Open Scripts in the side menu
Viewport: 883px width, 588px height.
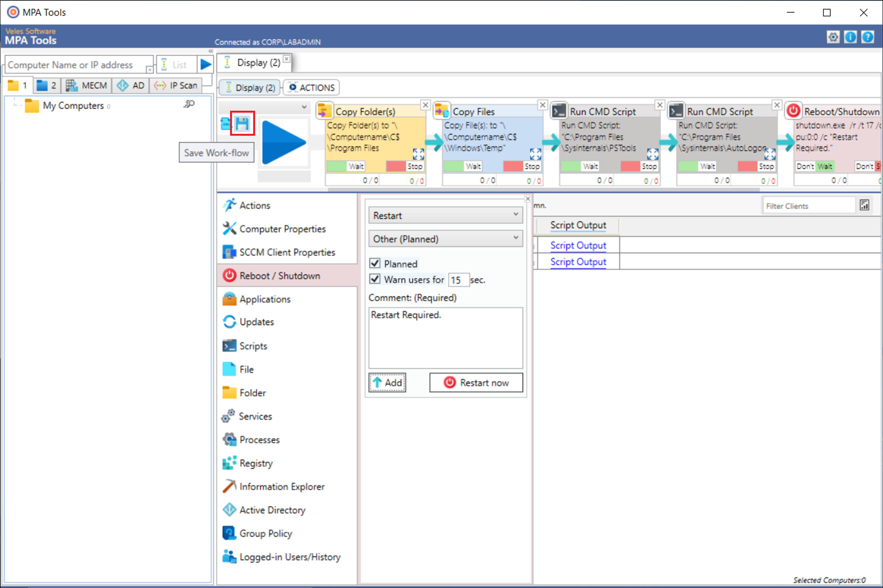pyautogui.click(x=287, y=346)
